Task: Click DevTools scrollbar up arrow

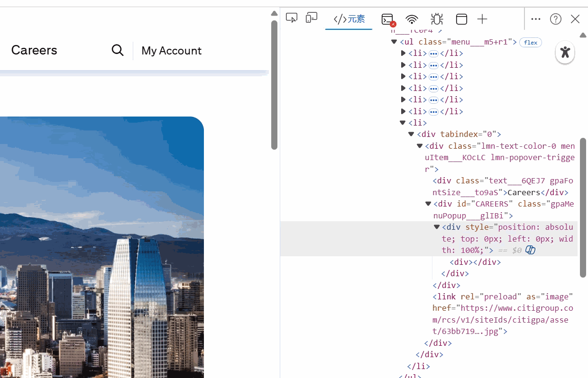Action: (583, 36)
